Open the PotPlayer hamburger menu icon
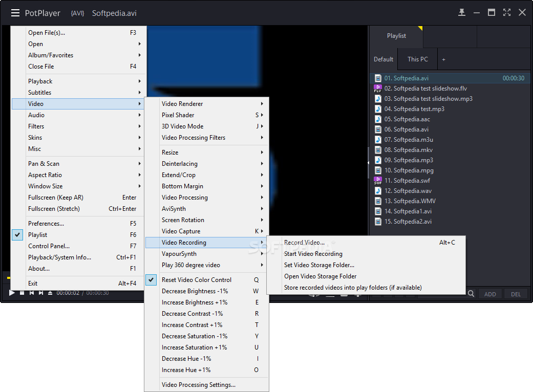 coord(15,13)
